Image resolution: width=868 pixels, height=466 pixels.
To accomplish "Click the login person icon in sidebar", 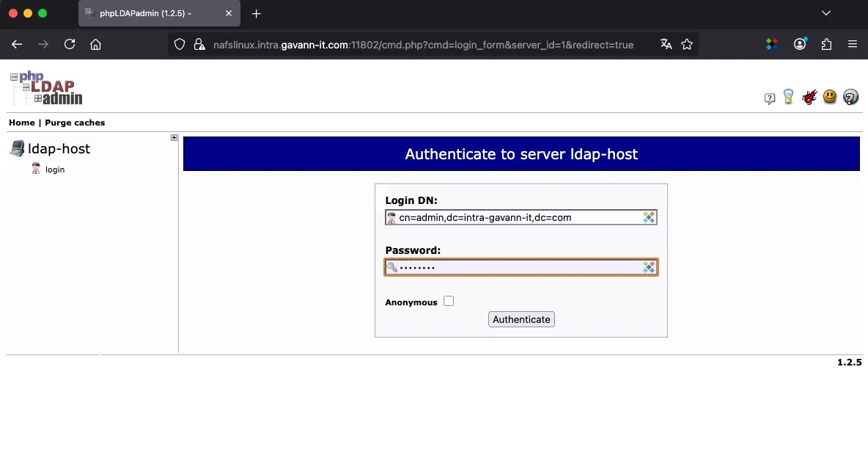I will (x=35, y=169).
